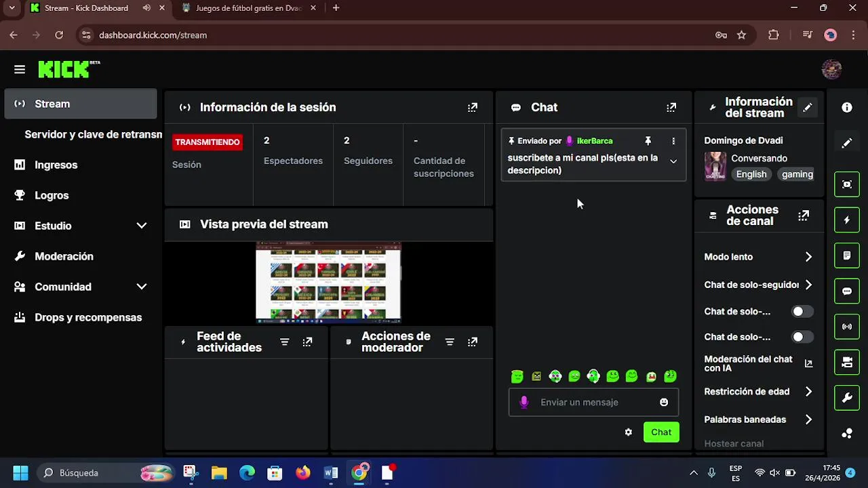Insert the angry square emote
868x488 pixels.
(x=536, y=376)
